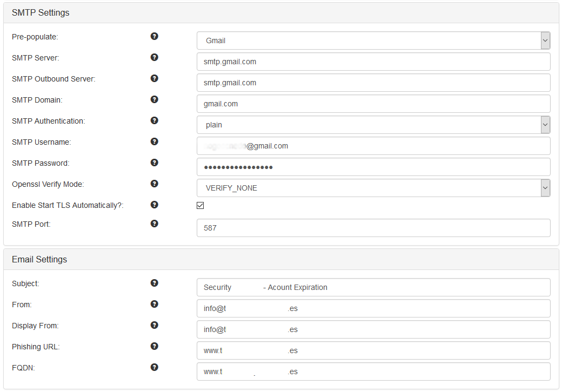
Task: Click help icon beside SMTP Server
Action: 154,57
